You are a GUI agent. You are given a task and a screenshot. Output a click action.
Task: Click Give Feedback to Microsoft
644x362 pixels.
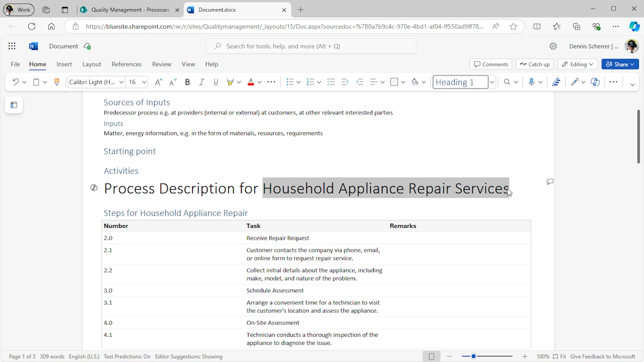(x=603, y=356)
